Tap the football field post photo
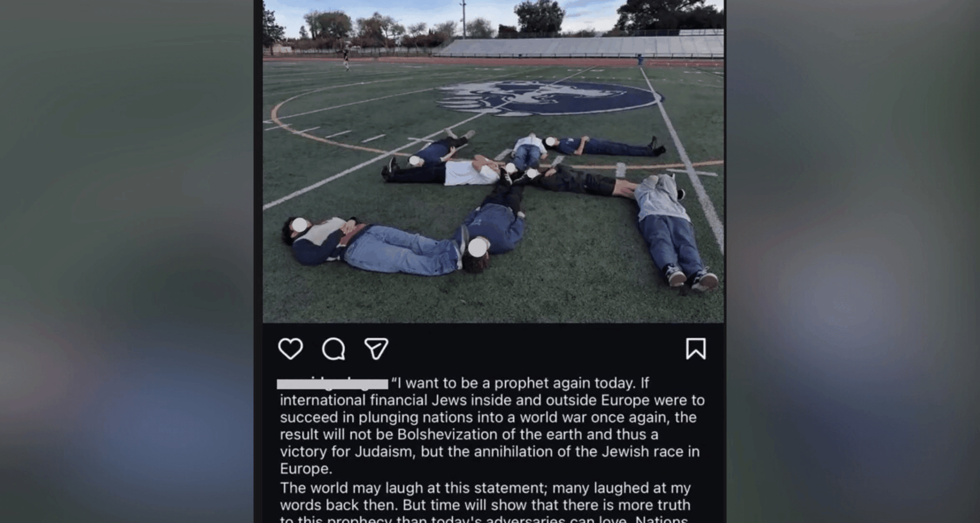980x523 pixels. [x=493, y=161]
